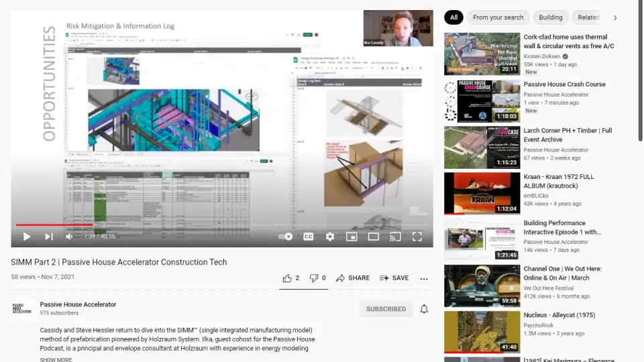Like the video with thumbs up

(290, 278)
